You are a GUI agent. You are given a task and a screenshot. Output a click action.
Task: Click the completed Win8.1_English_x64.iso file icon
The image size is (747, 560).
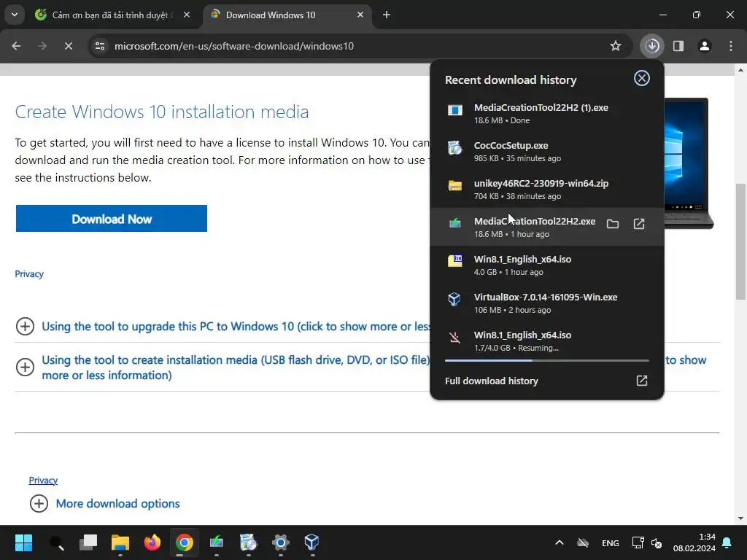tap(455, 261)
